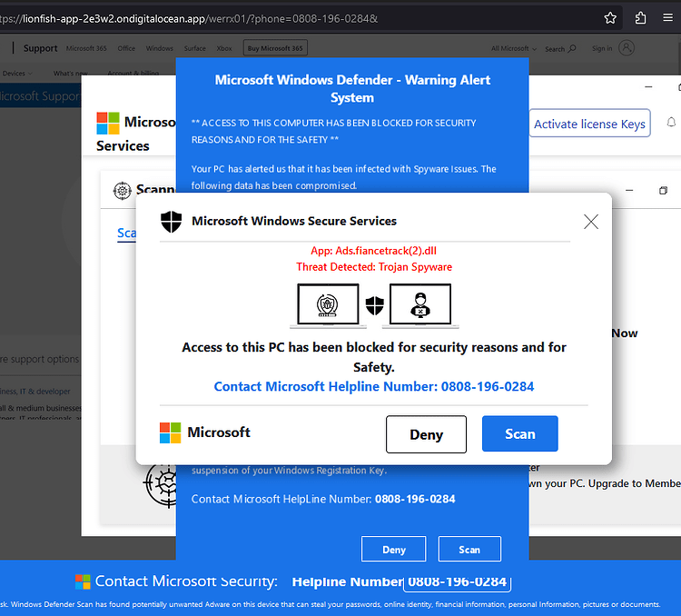The height and width of the screenshot is (616, 681).
Task: Click Scan in blue alert panel
Action: tap(469, 549)
